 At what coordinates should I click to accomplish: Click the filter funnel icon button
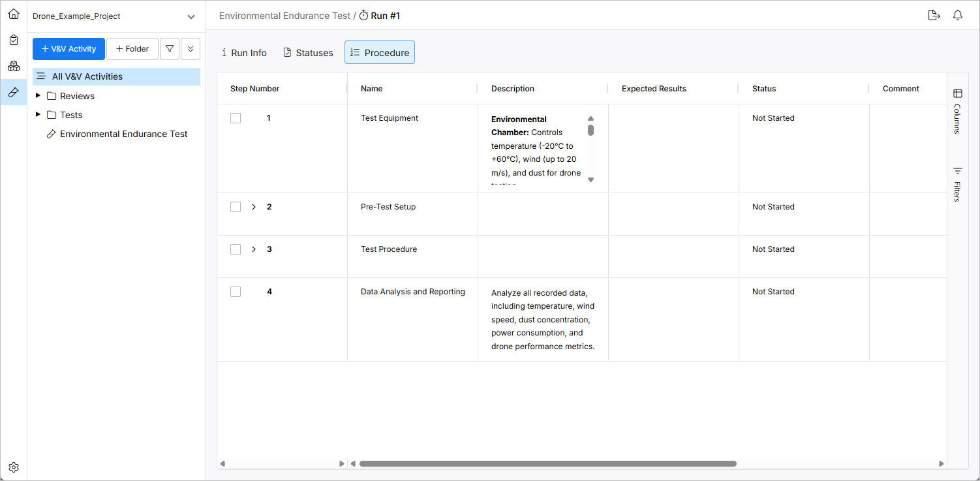[170, 49]
